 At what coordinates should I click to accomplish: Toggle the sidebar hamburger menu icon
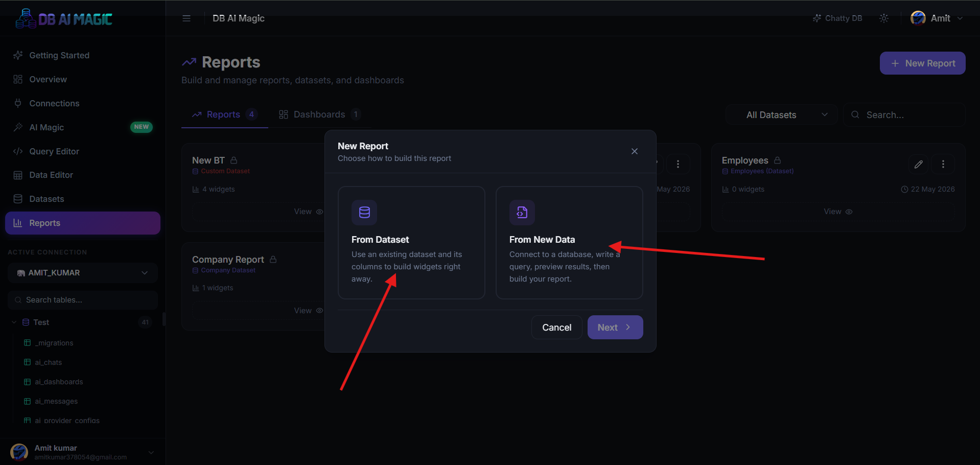[x=186, y=18]
